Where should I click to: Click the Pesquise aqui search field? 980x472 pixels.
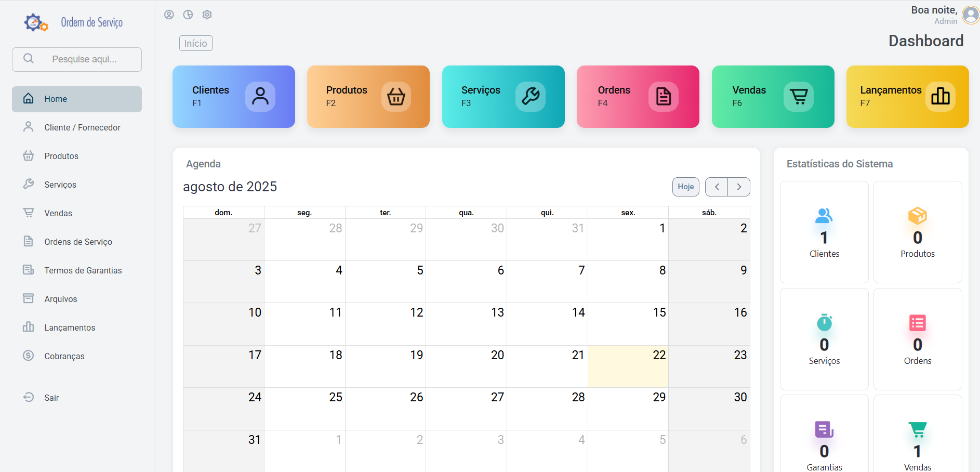(84, 59)
